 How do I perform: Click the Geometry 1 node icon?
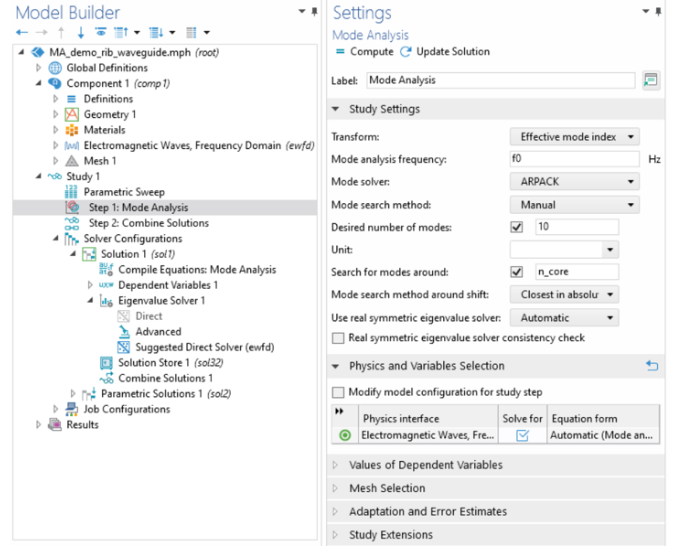point(72,114)
